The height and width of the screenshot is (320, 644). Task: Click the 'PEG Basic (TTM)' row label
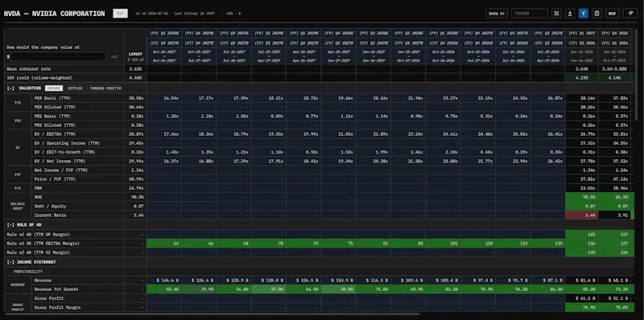pos(52,116)
